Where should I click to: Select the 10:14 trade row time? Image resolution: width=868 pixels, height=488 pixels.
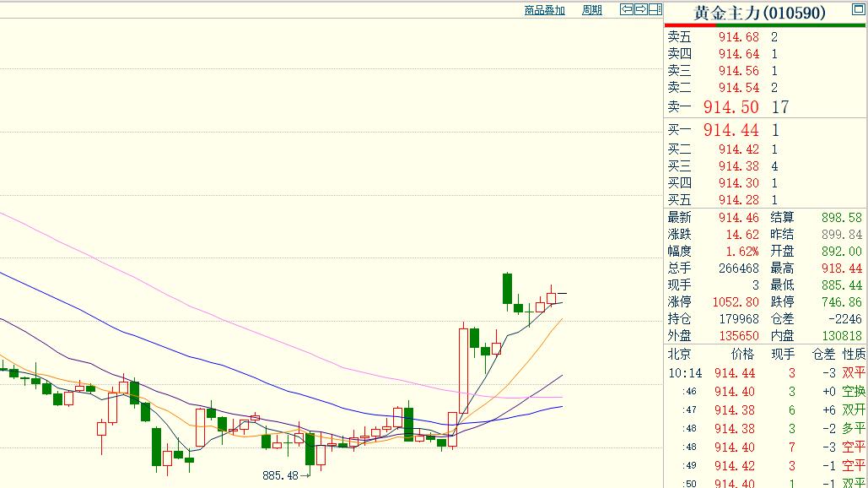[x=685, y=373]
